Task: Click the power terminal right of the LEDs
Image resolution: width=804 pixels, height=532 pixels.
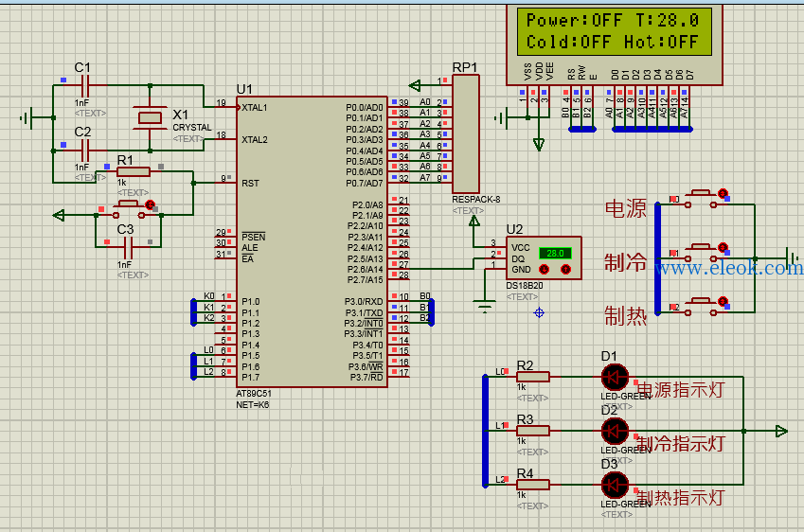Action: coord(781,431)
